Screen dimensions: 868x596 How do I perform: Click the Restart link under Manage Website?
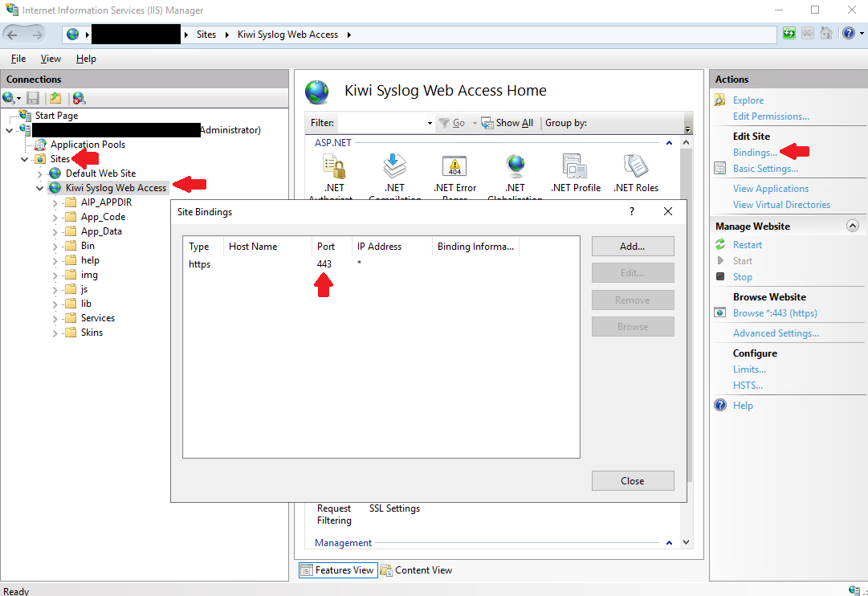pyautogui.click(x=746, y=244)
